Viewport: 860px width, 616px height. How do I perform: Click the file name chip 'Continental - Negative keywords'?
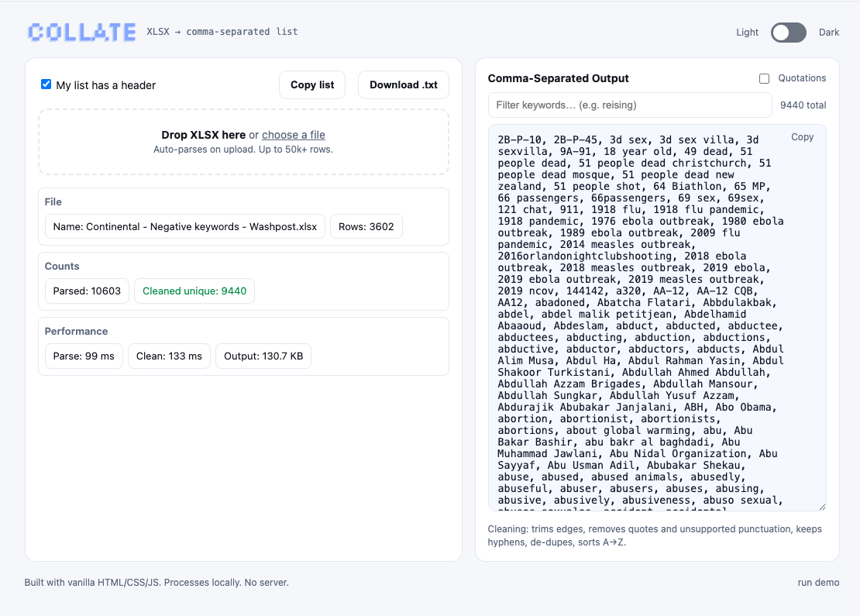pos(185,227)
